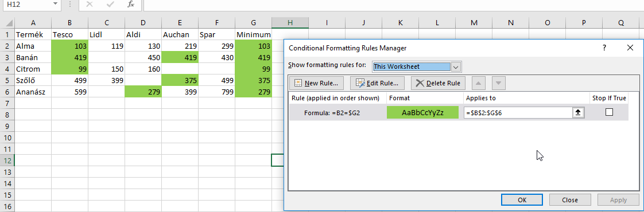Click the Edit Rule button

(377, 83)
